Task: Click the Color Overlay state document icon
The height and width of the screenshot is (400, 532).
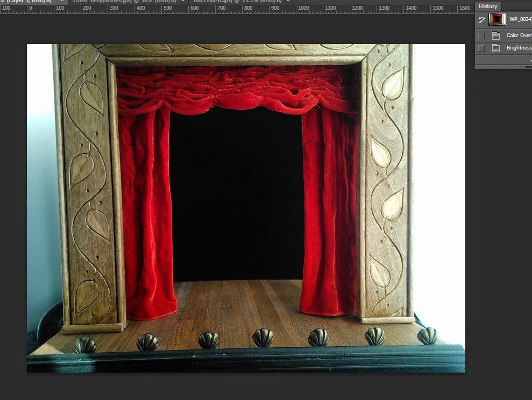Action: pos(496,35)
